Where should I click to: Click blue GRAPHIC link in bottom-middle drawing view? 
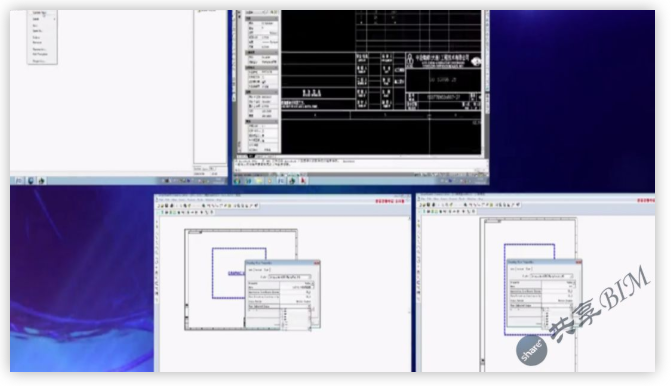point(236,273)
